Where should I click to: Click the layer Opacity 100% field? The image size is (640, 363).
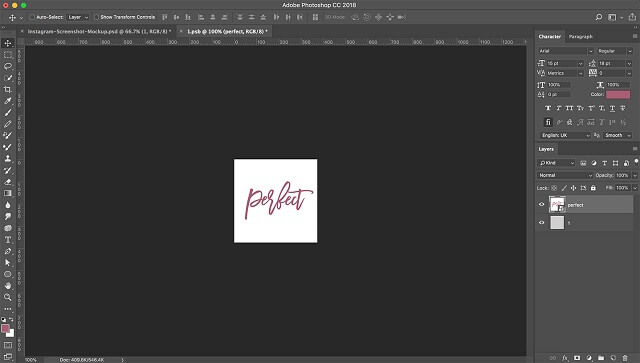(622, 175)
